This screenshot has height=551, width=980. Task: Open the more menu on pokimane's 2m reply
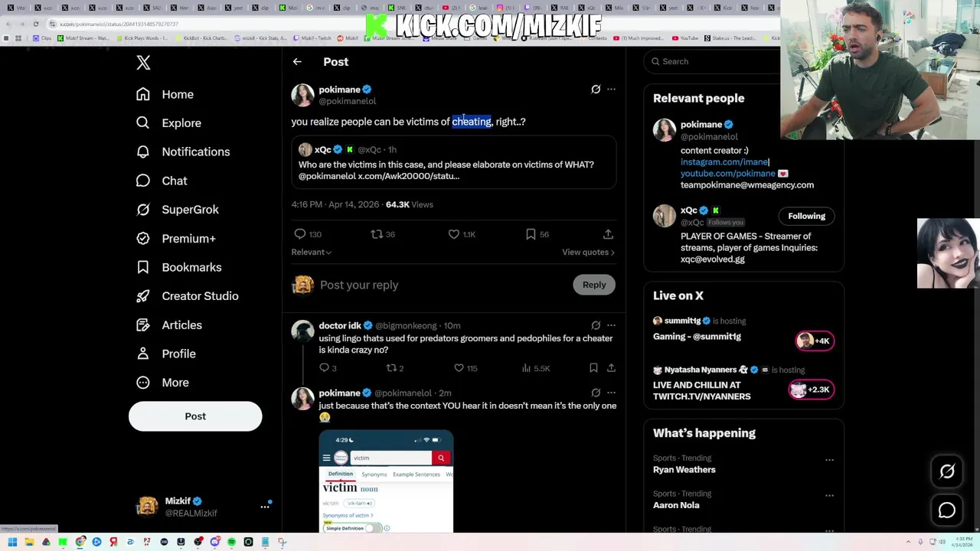[x=611, y=393]
